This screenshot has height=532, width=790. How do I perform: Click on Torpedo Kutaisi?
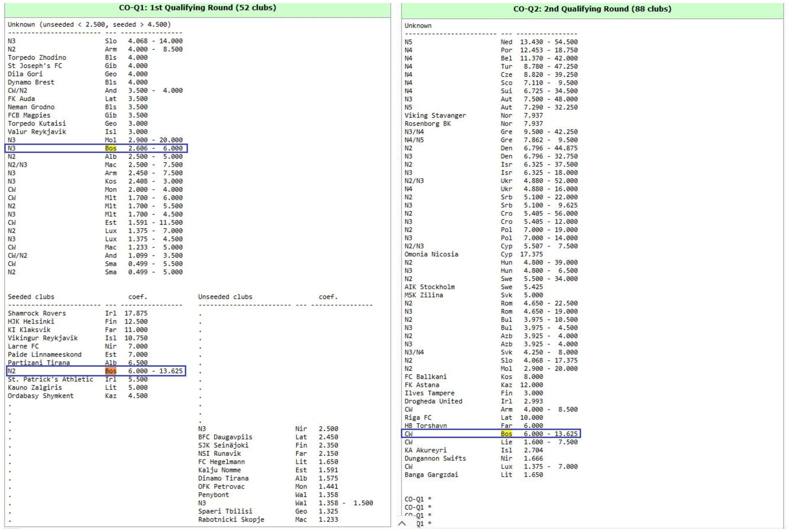pos(37,123)
